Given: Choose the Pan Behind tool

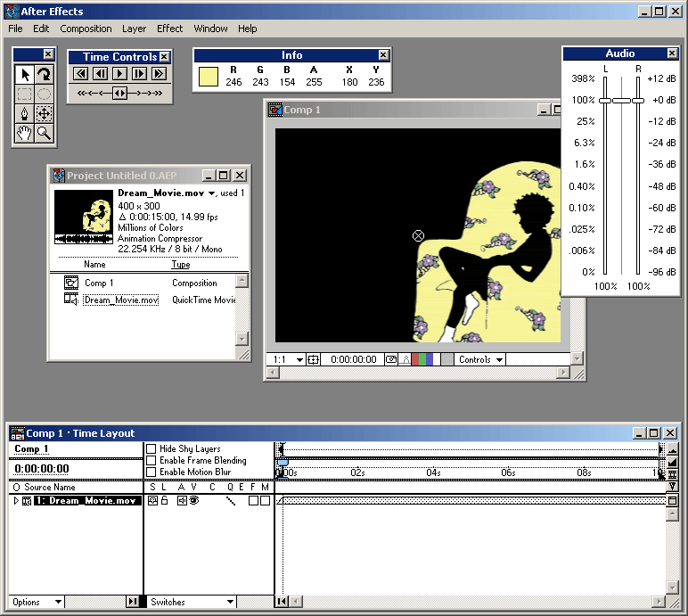Looking at the screenshot, I should 44,113.
